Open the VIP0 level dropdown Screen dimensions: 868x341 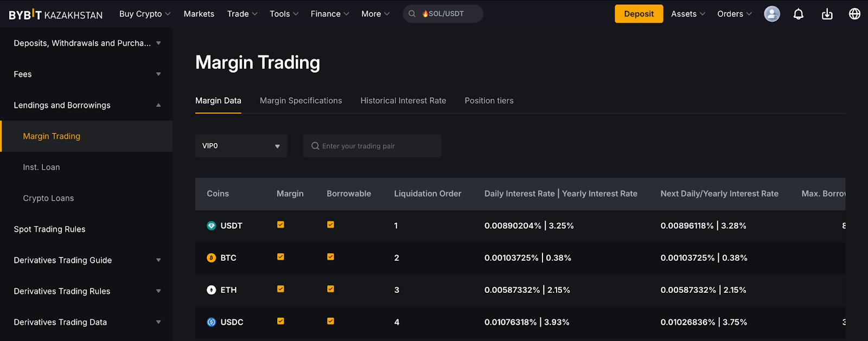241,146
